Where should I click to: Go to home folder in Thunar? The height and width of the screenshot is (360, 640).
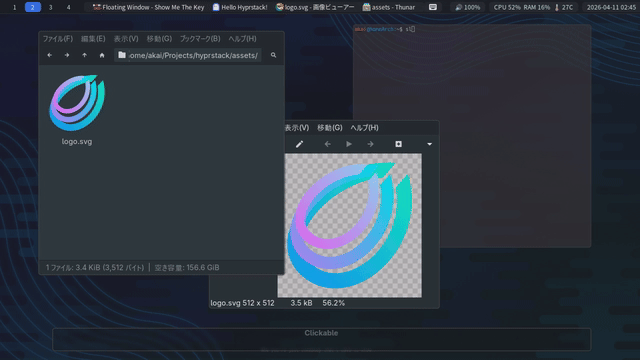tap(102, 55)
